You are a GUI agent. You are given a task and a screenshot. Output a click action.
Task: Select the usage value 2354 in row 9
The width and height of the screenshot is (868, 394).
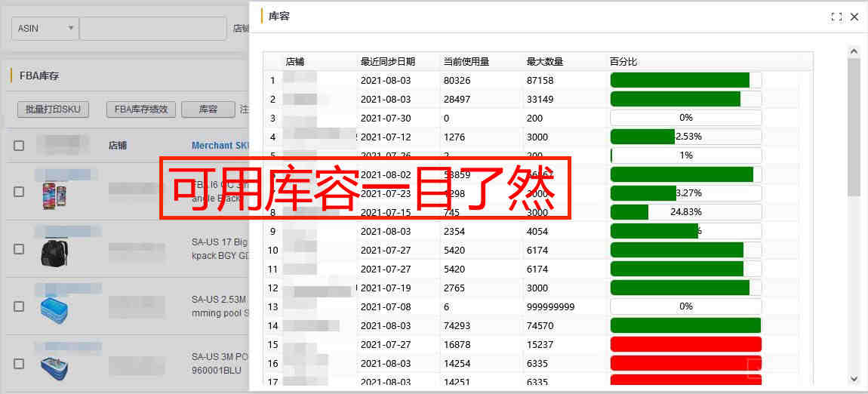(x=454, y=231)
